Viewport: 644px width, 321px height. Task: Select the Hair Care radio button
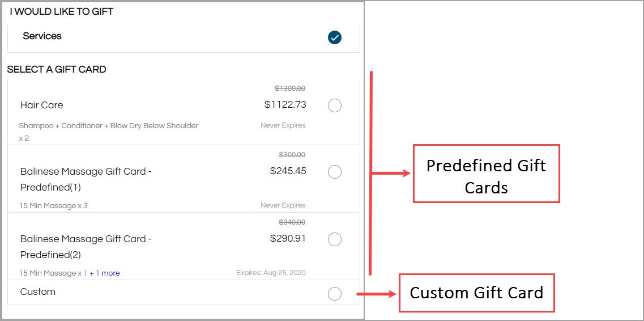[335, 105]
